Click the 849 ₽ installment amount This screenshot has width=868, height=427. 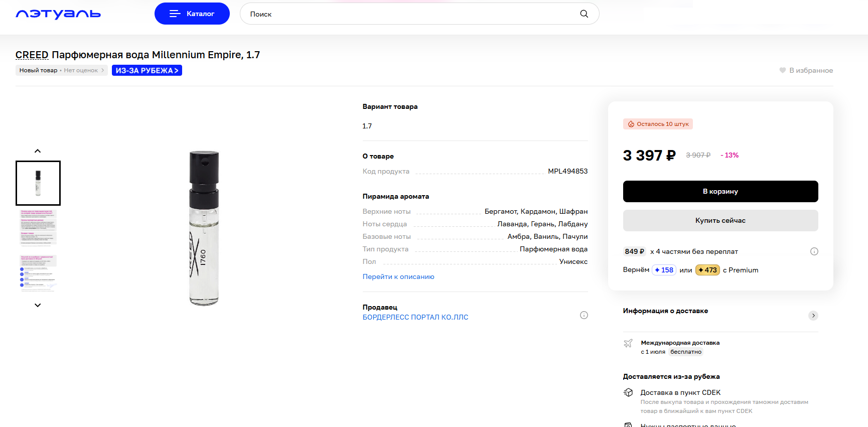635,251
